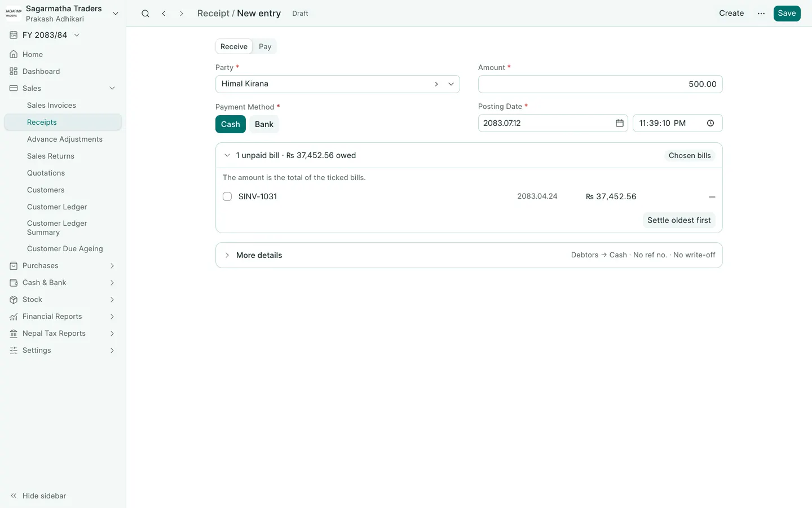
Task: Select Bank payment method
Action: pyautogui.click(x=264, y=124)
